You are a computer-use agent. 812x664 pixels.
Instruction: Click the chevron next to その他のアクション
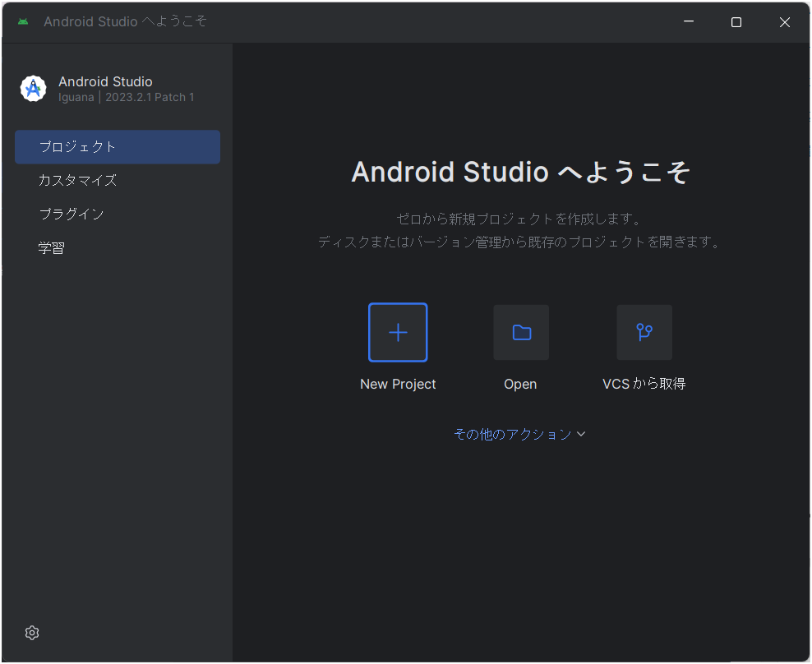(582, 433)
